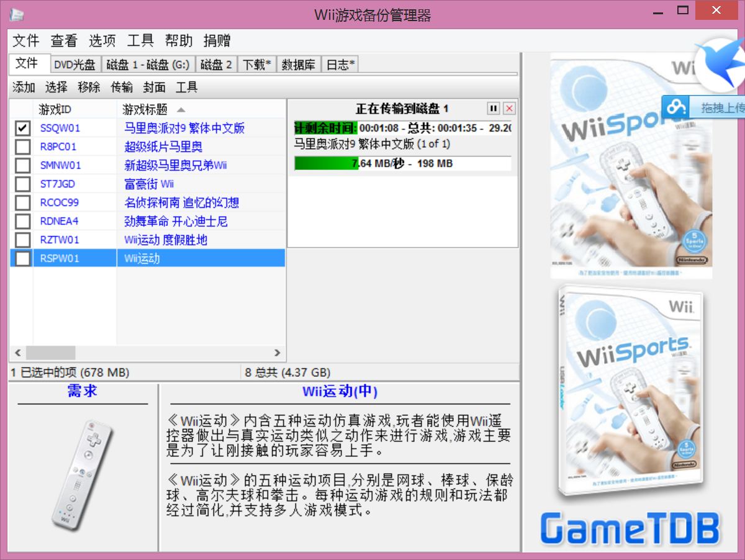Viewport: 745px width, 560px height.
Task: Click the Wii remote requirement image
Action: tap(83, 476)
